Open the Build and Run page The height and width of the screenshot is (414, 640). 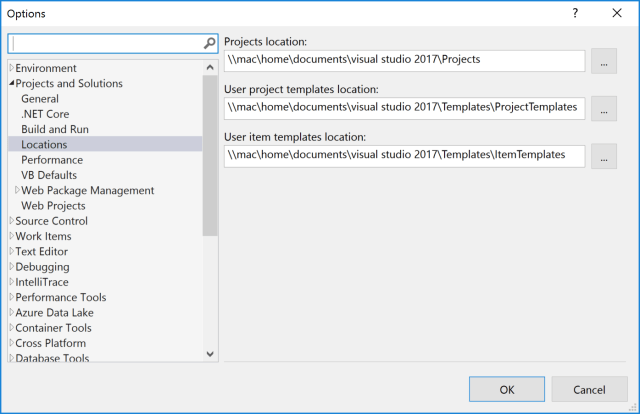(55, 130)
